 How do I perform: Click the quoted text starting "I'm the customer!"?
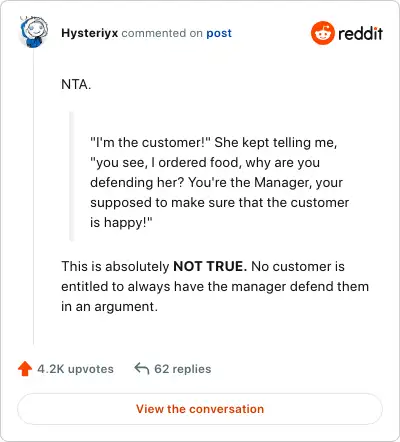[x=219, y=182]
